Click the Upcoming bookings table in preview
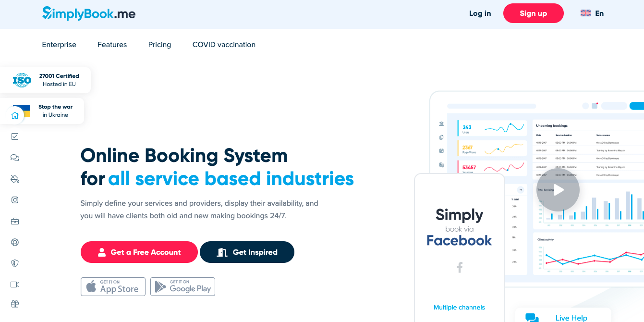The image size is (644, 322). click(588, 149)
